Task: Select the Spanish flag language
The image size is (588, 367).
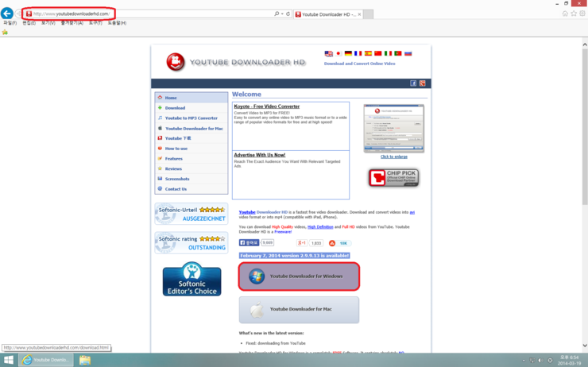Action: click(x=368, y=53)
